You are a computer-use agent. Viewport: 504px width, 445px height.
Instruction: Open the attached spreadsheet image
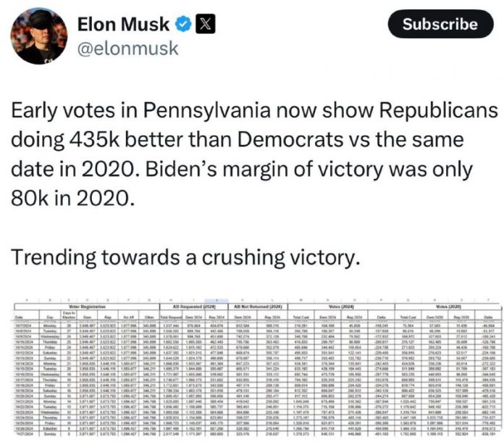click(251, 370)
